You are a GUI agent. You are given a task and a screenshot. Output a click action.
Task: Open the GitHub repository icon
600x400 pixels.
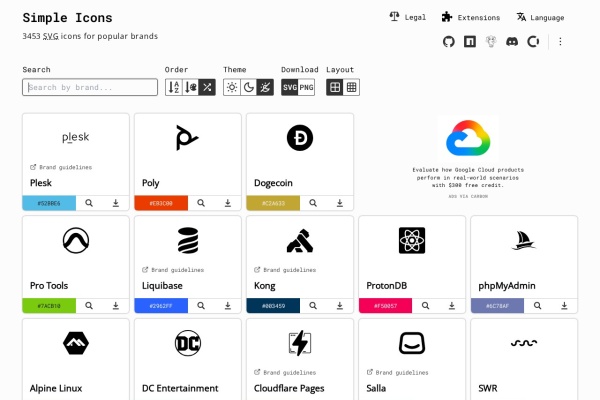[x=449, y=41]
